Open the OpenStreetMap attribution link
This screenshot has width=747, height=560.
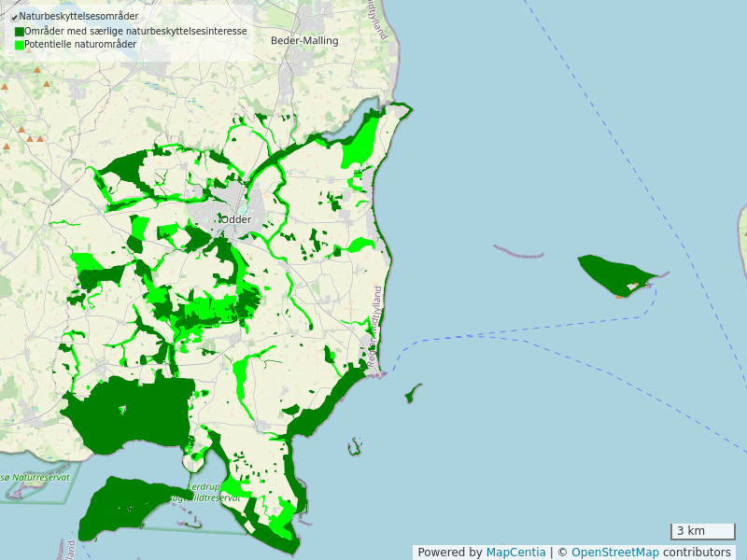pos(614,553)
